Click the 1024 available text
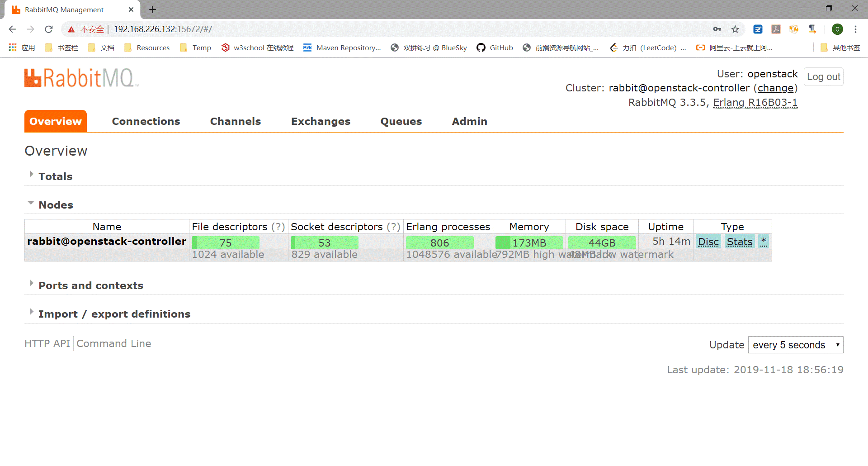Viewport: 868px width, 466px height. (228, 255)
